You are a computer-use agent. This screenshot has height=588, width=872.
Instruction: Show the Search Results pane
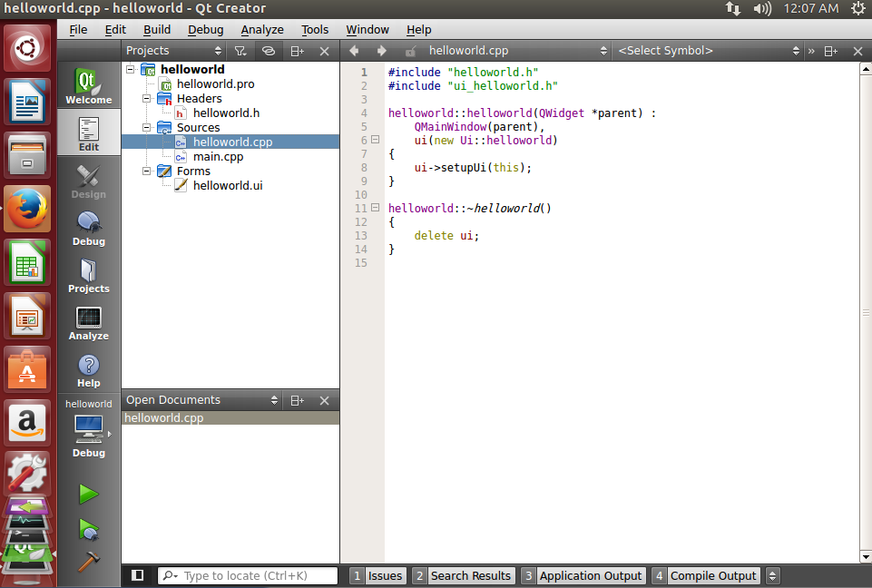(464, 576)
